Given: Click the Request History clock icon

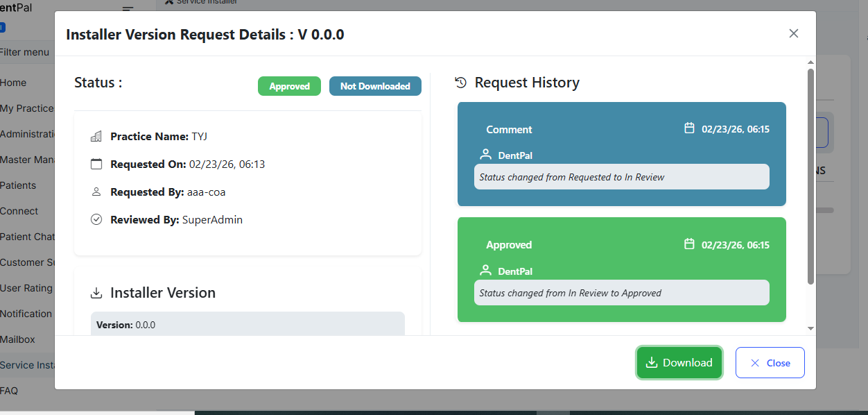Looking at the screenshot, I should coord(460,83).
